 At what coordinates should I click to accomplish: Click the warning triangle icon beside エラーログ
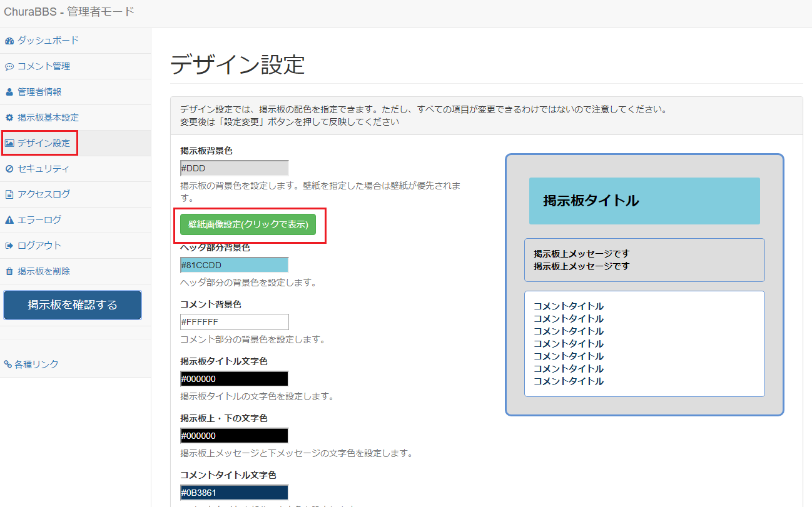click(9, 220)
